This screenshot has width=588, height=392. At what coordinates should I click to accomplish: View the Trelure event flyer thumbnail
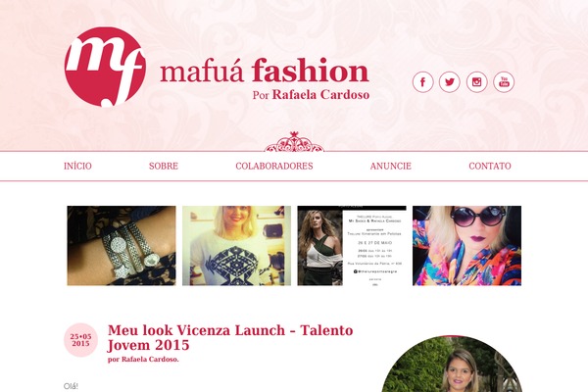(352, 246)
